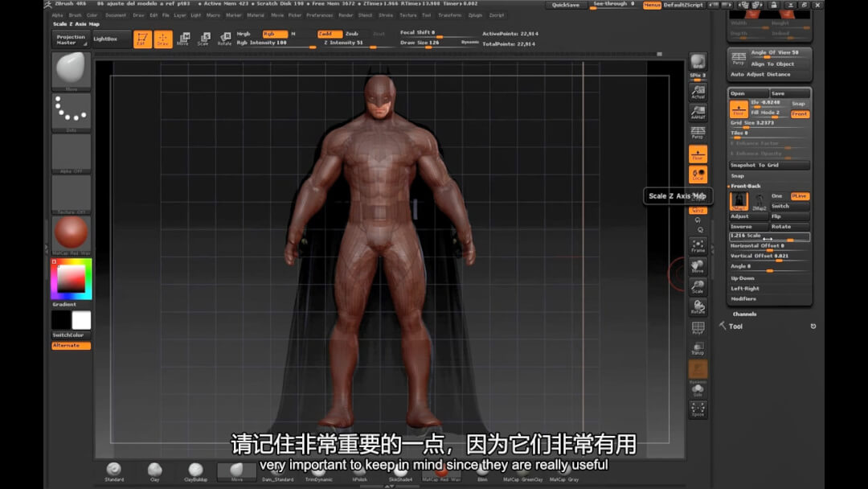The image size is (868, 489).
Task: Click the Actual size icon
Action: click(x=698, y=92)
